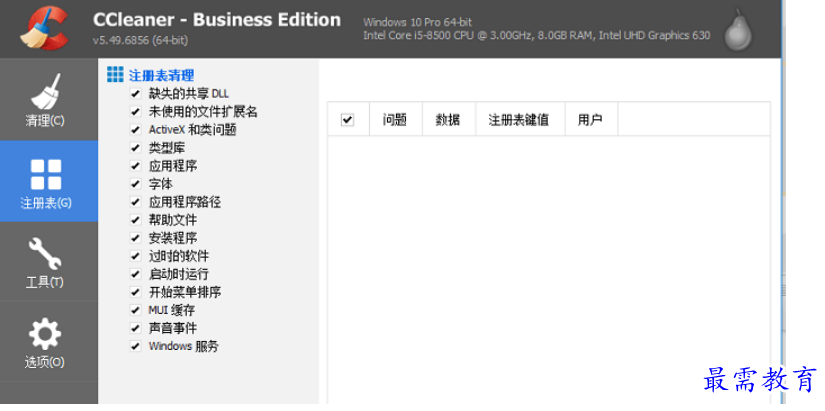Click the 开始菜单排序 label
The image size is (825, 411).
point(185,292)
